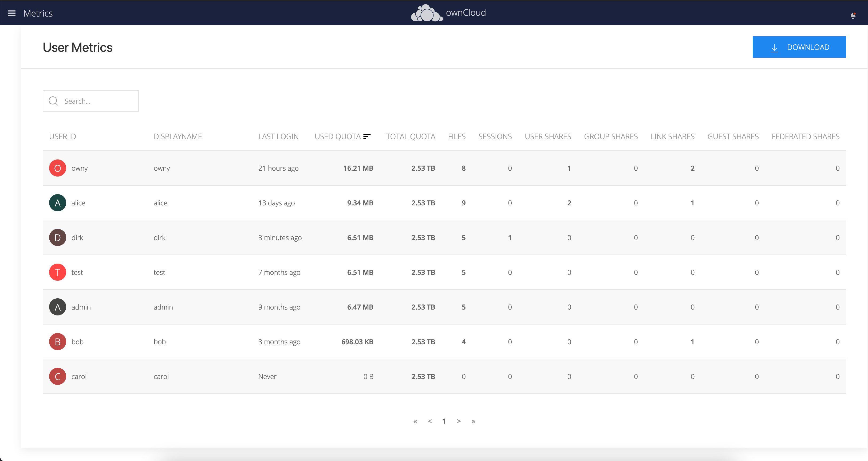Click the 'test' user ID text
Viewport: 868px width, 461px height.
(77, 272)
